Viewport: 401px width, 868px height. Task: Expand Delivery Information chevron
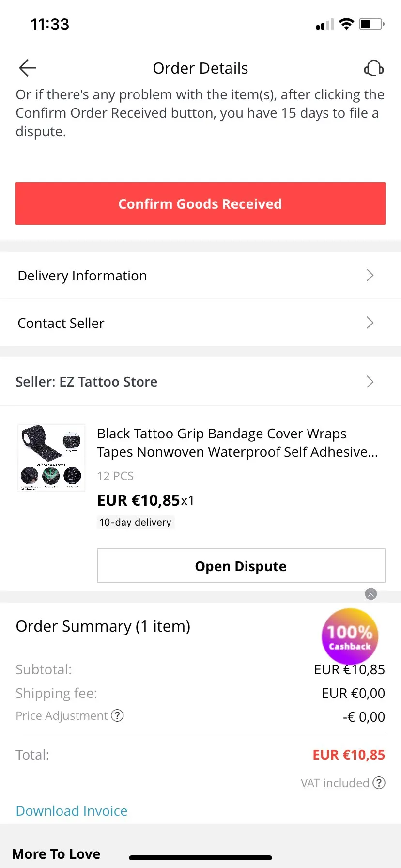370,275
